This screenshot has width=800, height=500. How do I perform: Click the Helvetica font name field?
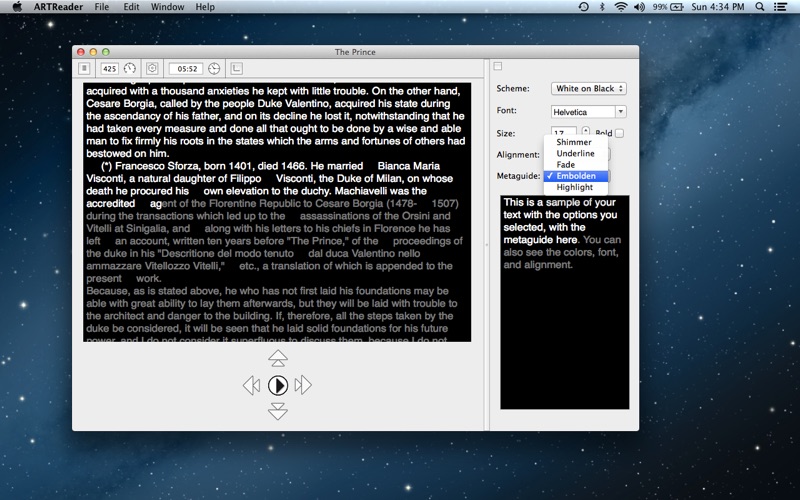pyautogui.click(x=583, y=112)
